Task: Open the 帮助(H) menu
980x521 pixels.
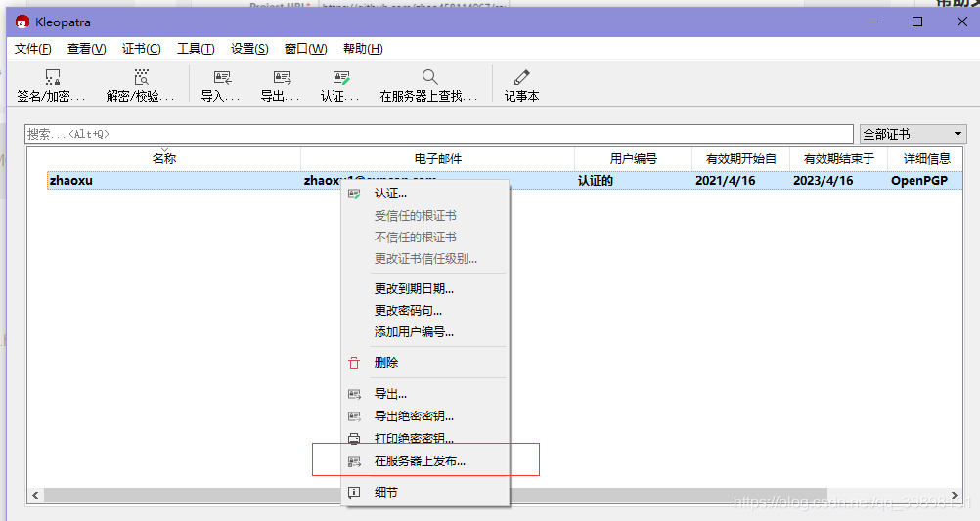Action: point(363,49)
